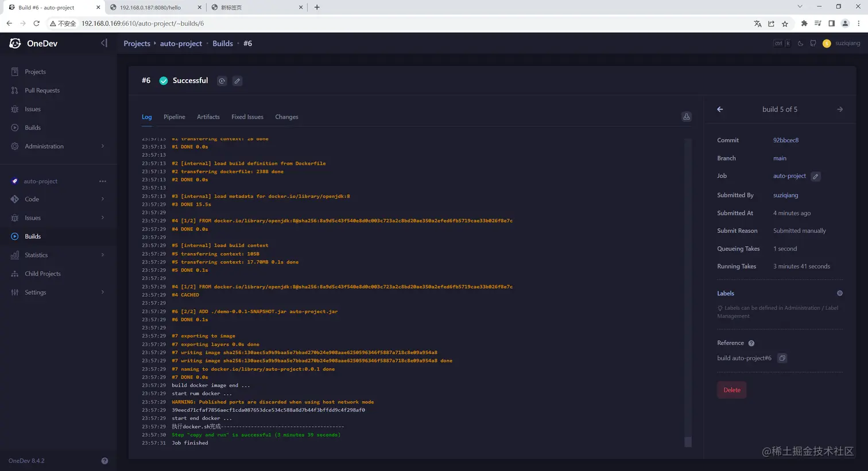Open the Chrome tab search dropdown
868x471 pixels.
[800, 7]
